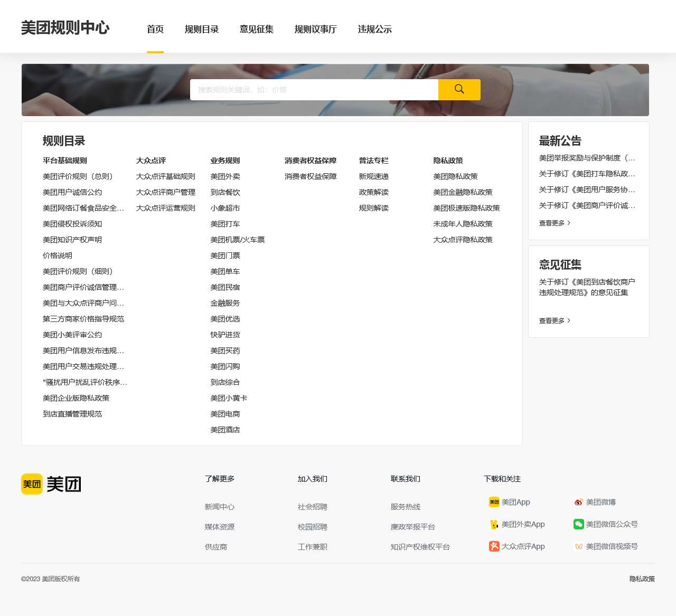
Task: Click the 大众点评App icon
Action: point(493,546)
